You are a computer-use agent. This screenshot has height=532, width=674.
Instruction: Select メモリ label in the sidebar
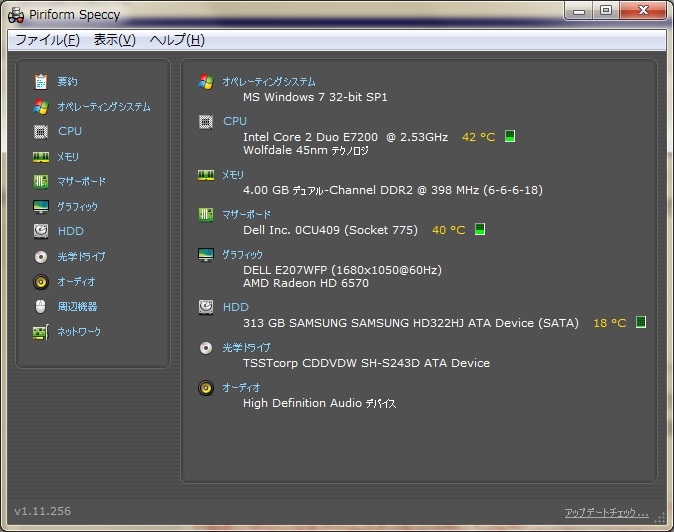click(x=68, y=157)
